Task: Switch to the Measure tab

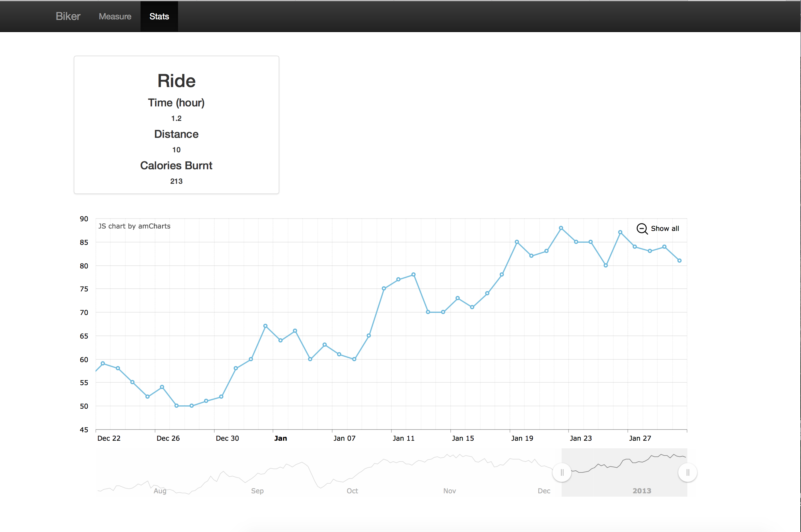Action: tap(115, 16)
